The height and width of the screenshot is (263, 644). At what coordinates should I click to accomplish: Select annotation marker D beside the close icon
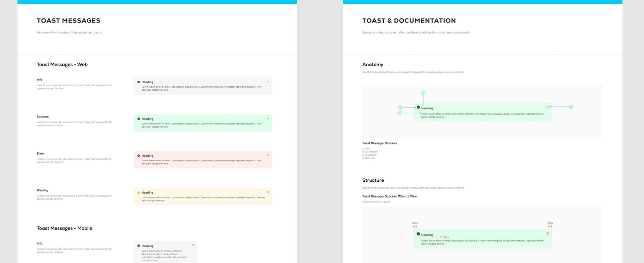[571, 107]
